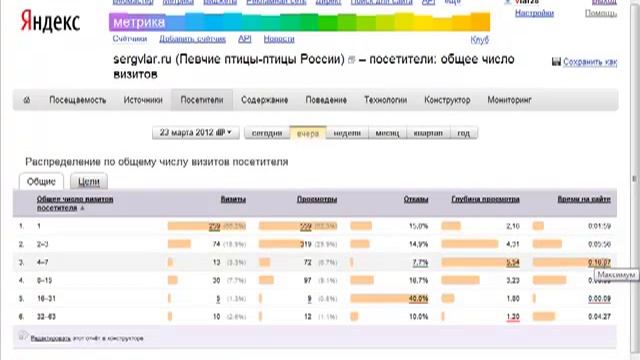Click the small icon after site title

[351, 60]
